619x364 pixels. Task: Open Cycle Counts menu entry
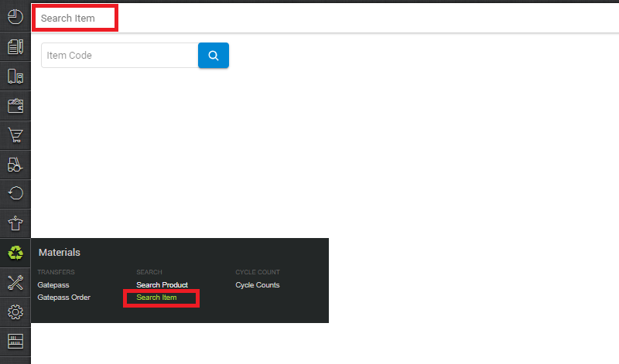click(258, 284)
